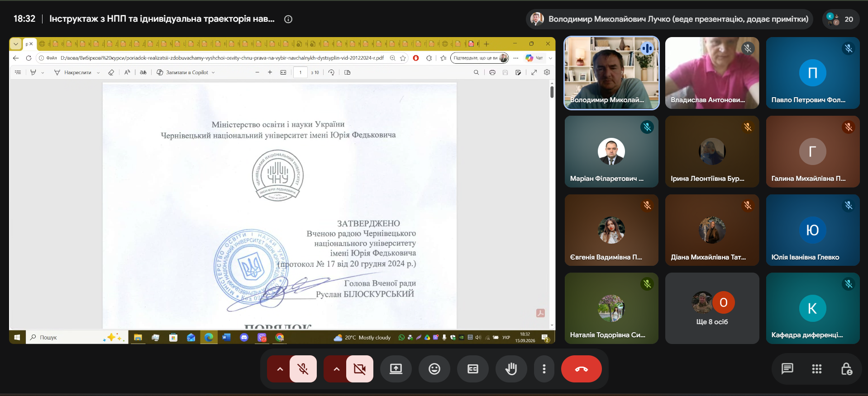Screen dimensions: 868x396
Task: Click Запитати в Copilot button
Action: click(182, 72)
